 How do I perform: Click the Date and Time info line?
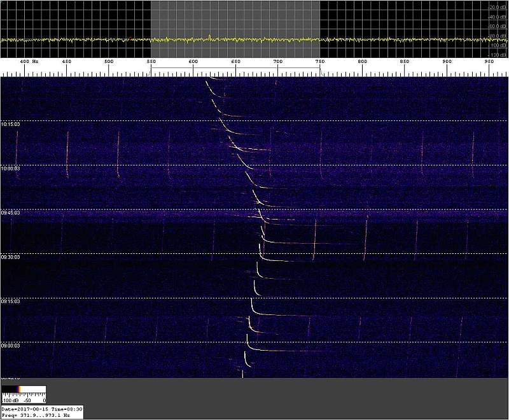(41, 409)
